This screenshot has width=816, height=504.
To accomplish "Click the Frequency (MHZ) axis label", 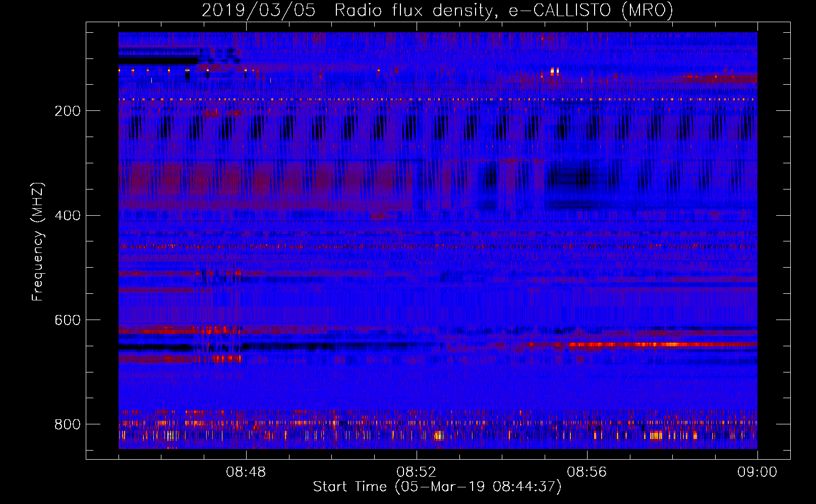I will 38,241.
